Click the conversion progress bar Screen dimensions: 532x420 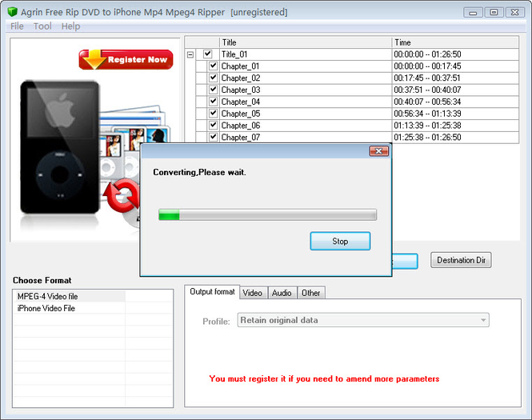pyautogui.click(x=267, y=214)
